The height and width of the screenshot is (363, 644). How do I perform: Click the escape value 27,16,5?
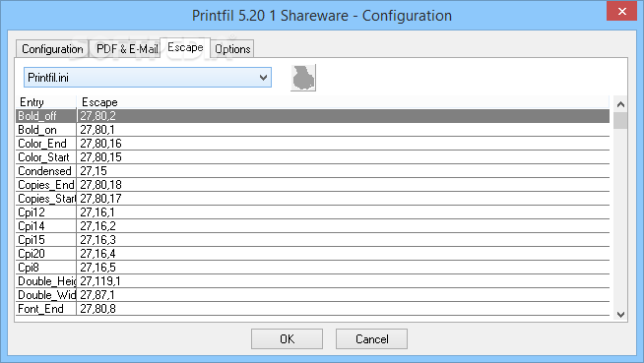click(97, 267)
